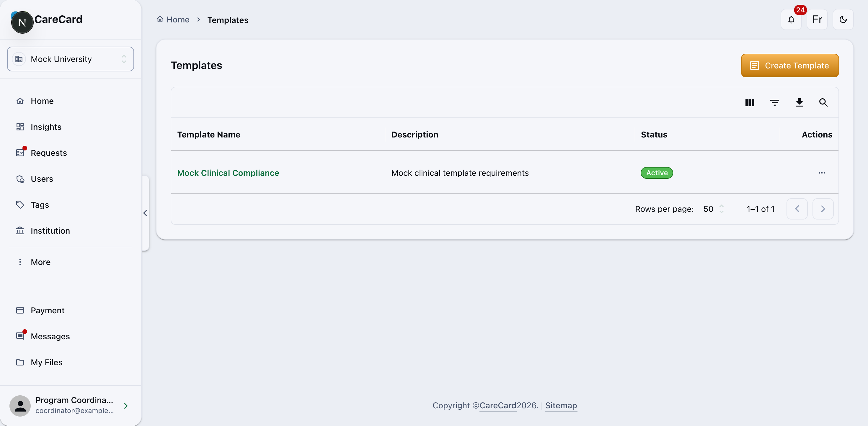Open the Sitemap footer link
The height and width of the screenshot is (426, 868).
561,405
